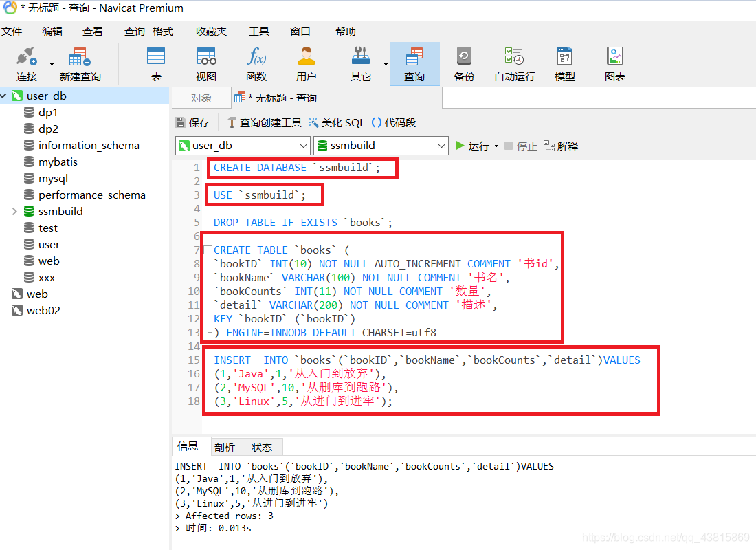Screen dimensions: 756x550
Task: Select the ssmbuild database in tree
Action: [x=53, y=211]
